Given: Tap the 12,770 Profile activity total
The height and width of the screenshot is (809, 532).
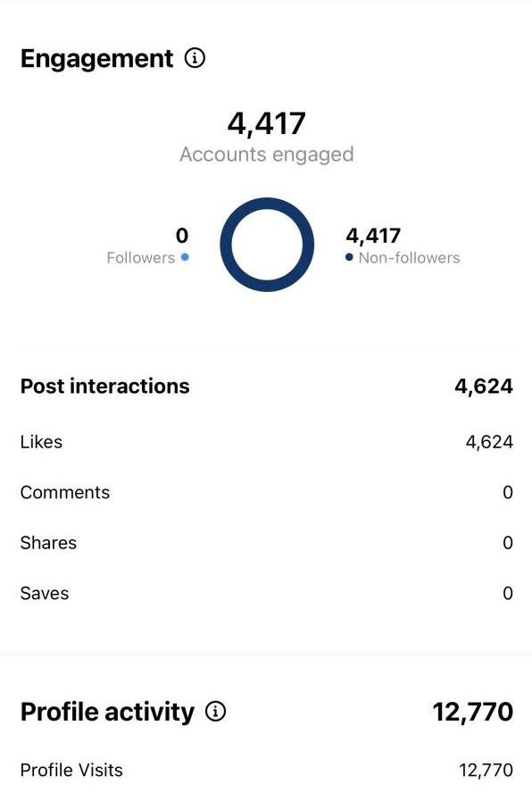Looking at the screenshot, I should (473, 712).
